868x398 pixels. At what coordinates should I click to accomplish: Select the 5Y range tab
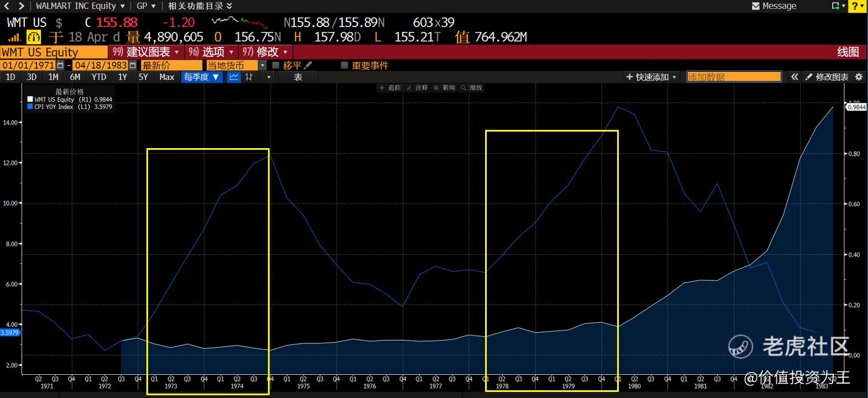pos(143,77)
